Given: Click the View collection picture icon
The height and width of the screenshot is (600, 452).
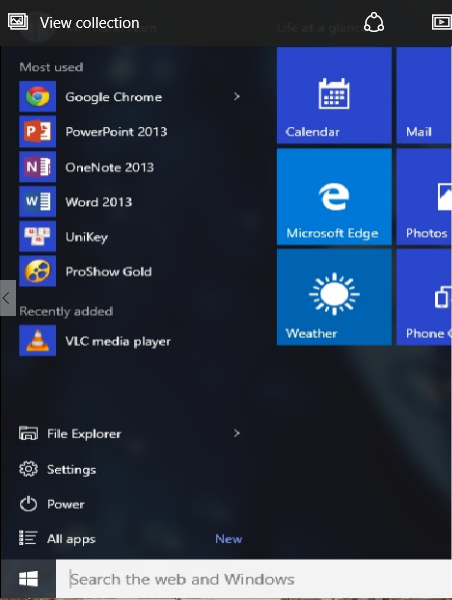Looking at the screenshot, I should click(x=18, y=21).
